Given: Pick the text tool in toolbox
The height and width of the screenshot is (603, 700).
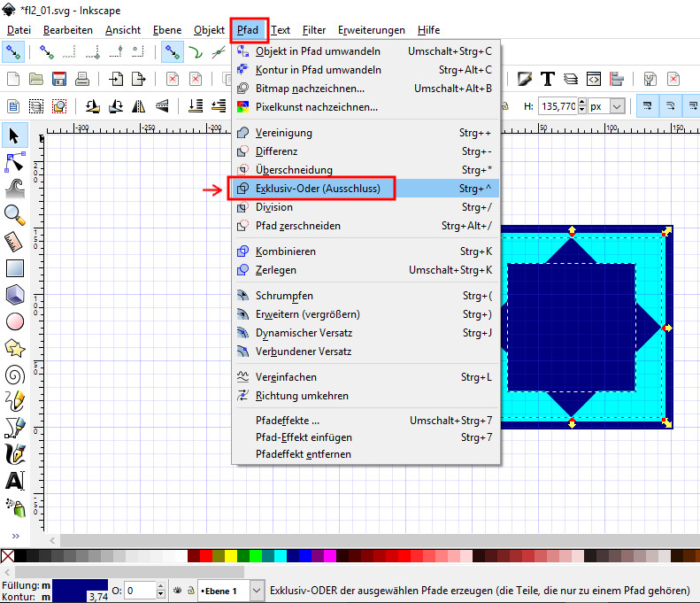Looking at the screenshot, I should click(x=14, y=481).
